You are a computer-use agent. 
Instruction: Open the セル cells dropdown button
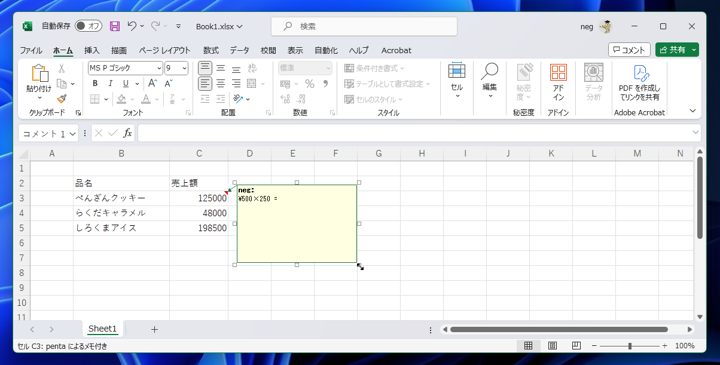click(457, 80)
